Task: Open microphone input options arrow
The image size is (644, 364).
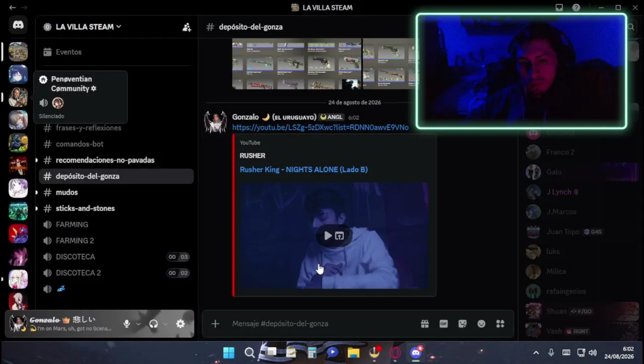Action: [138, 324]
